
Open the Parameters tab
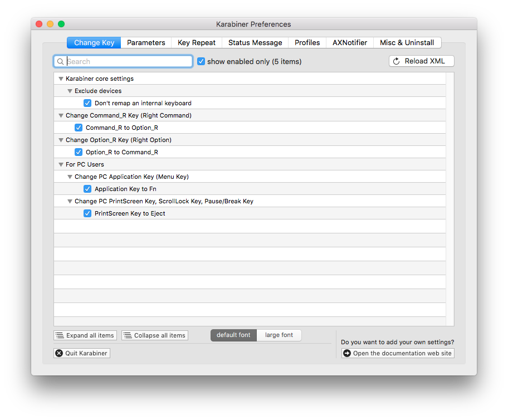[146, 43]
